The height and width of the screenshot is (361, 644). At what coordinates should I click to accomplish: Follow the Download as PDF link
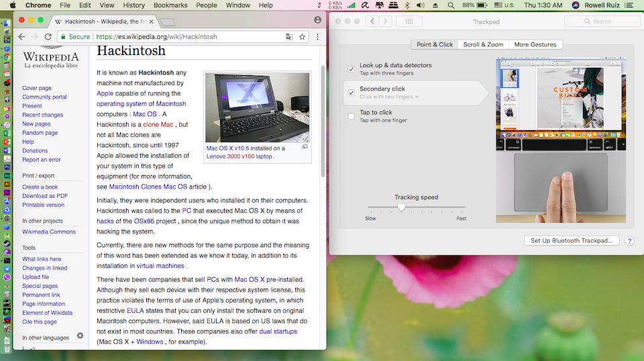[45, 196]
